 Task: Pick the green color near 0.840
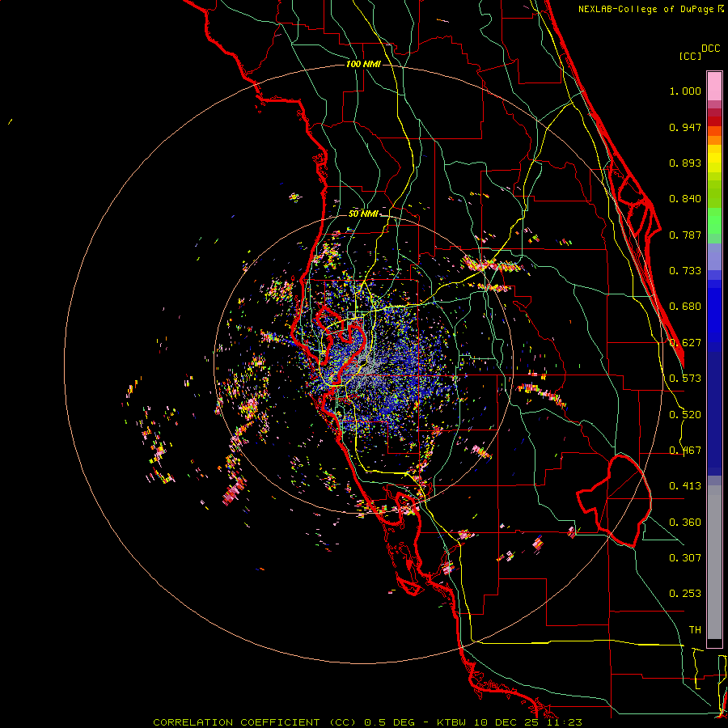(x=714, y=194)
